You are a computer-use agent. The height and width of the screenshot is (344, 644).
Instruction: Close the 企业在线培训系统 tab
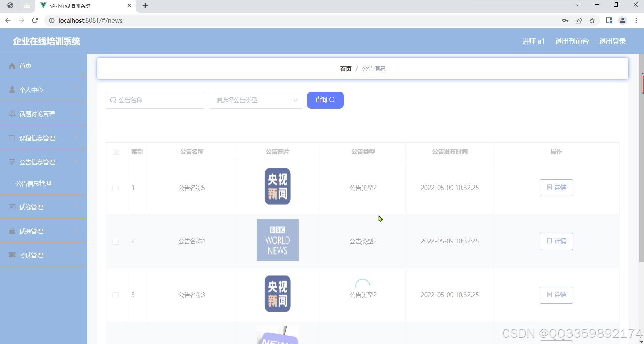(129, 6)
